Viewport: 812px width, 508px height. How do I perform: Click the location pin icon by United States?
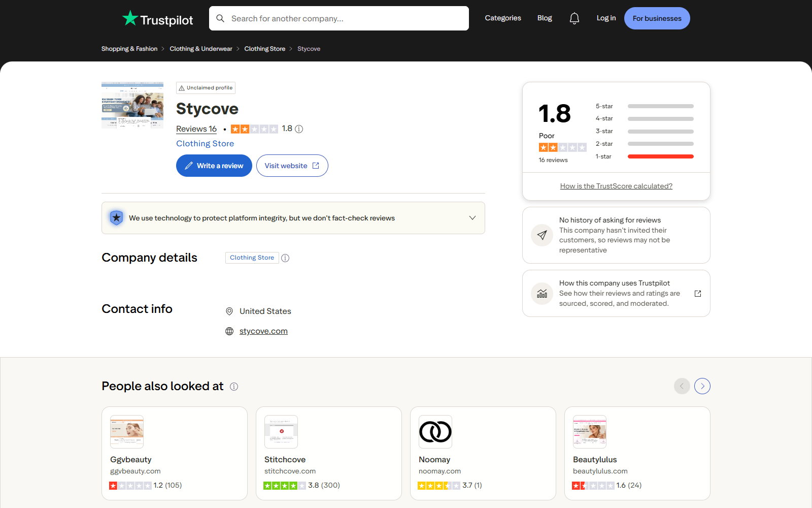229,311
